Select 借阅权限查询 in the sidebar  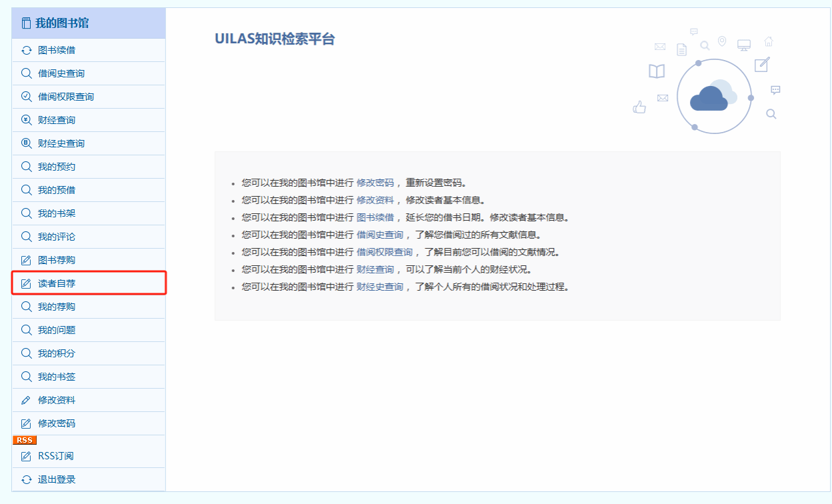89,97
